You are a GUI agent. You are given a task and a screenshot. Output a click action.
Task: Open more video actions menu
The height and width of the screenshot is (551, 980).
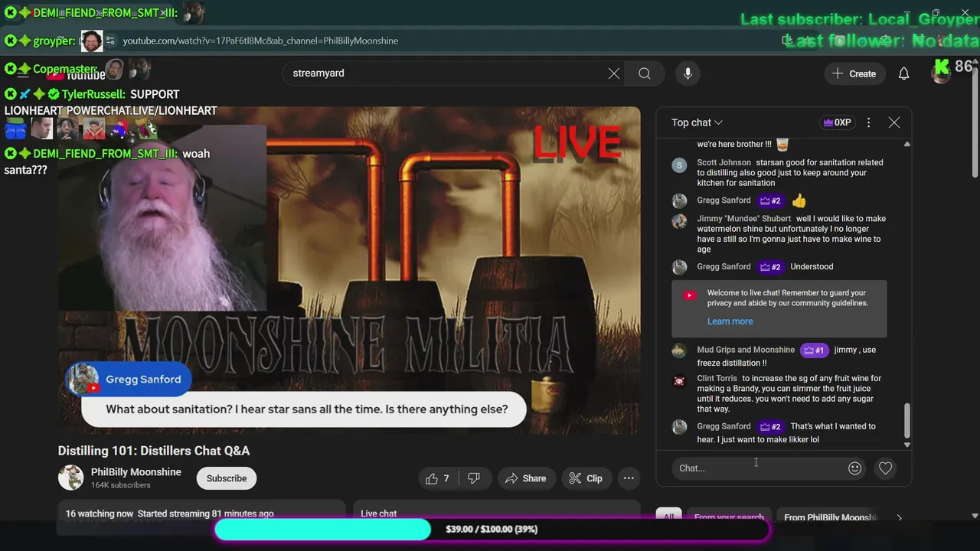coord(629,478)
